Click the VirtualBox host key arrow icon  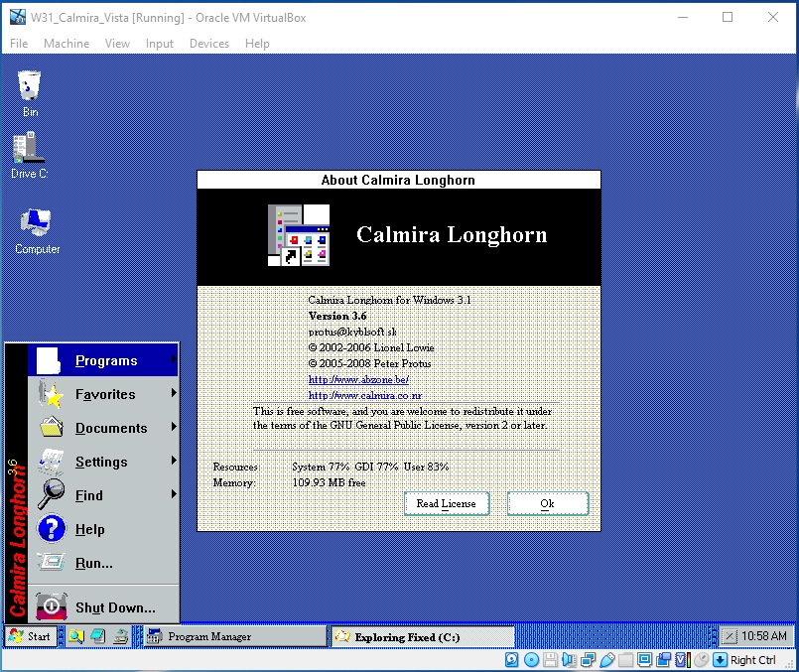720,660
